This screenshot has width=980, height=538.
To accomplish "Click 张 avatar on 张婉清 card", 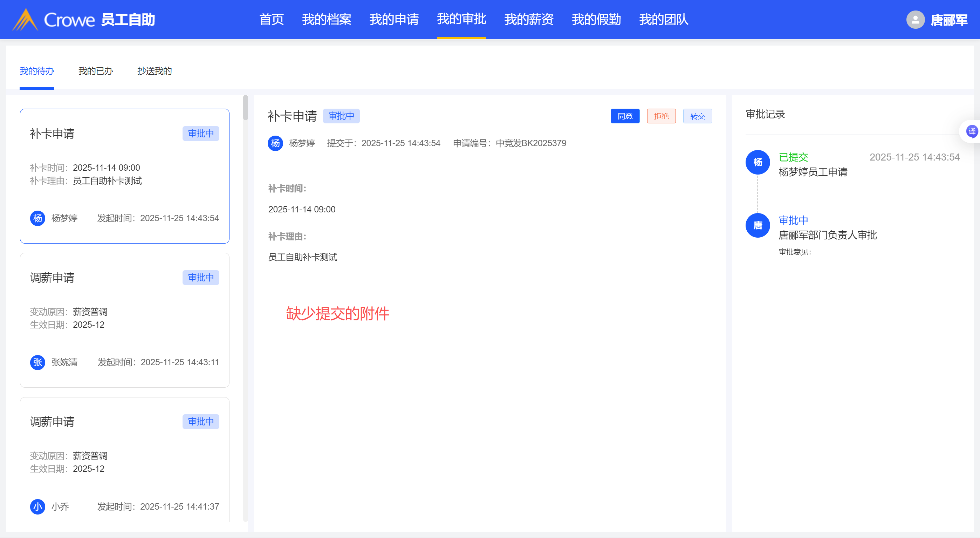I will 37,362.
